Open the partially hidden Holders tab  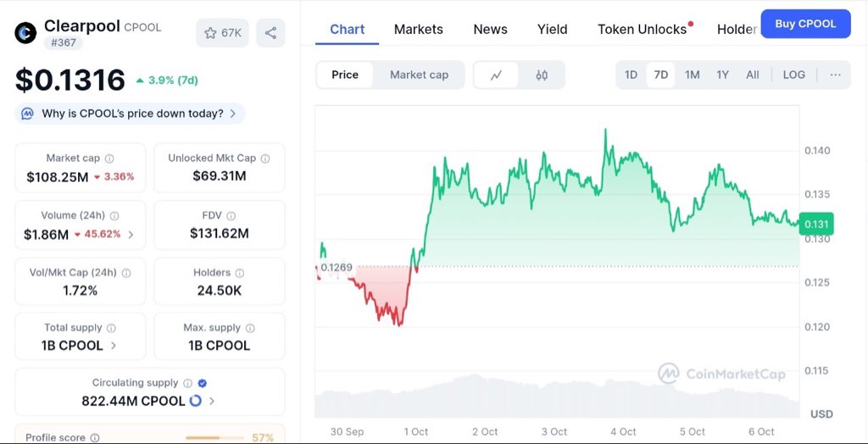(737, 30)
